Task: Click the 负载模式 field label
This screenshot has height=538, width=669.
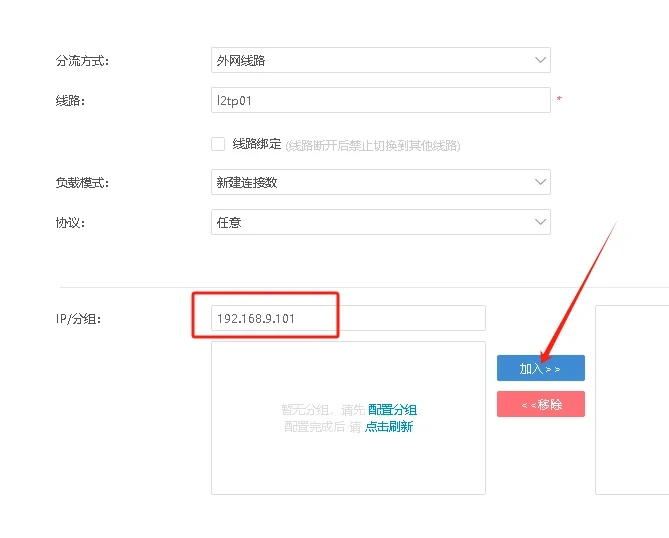Action: [x=82, y=183]
